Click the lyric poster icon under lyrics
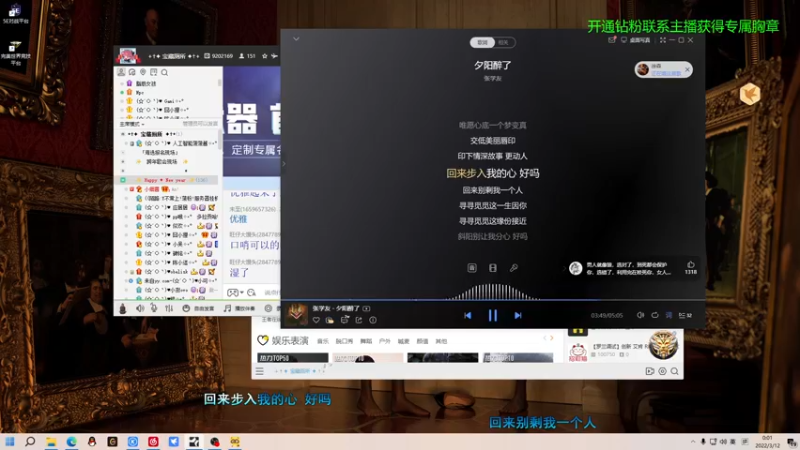 pyautogui.click(x=472, y=268)
